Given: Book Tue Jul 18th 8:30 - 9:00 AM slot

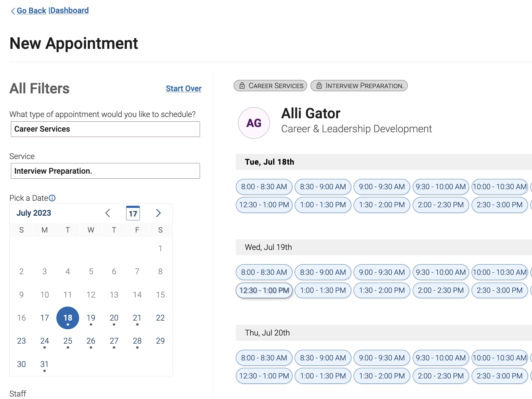Looking at the screenshot, I should coord(323,187).
